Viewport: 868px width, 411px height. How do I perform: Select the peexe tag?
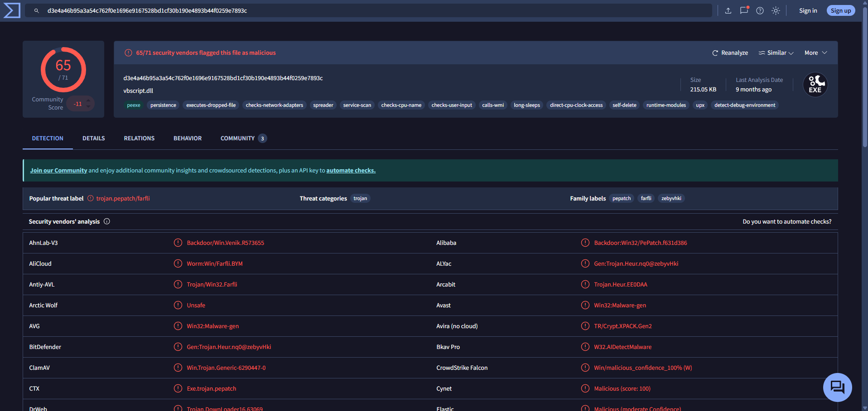click(x=134, y=105)
